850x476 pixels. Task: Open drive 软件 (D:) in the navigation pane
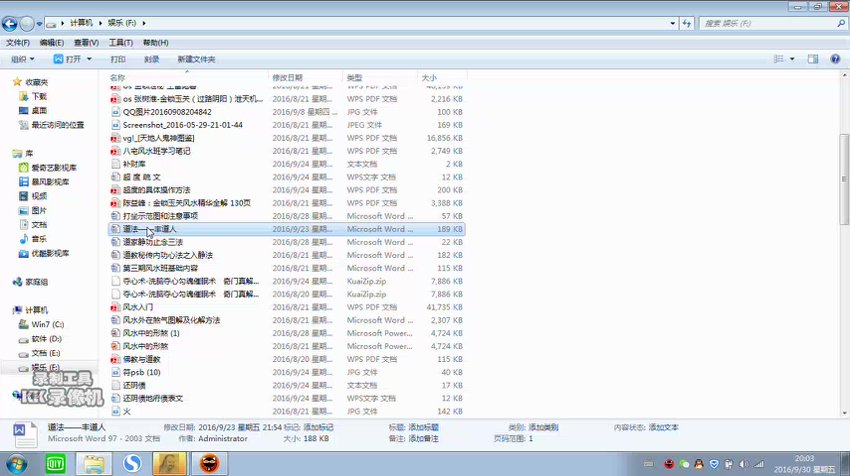point(47,339)
